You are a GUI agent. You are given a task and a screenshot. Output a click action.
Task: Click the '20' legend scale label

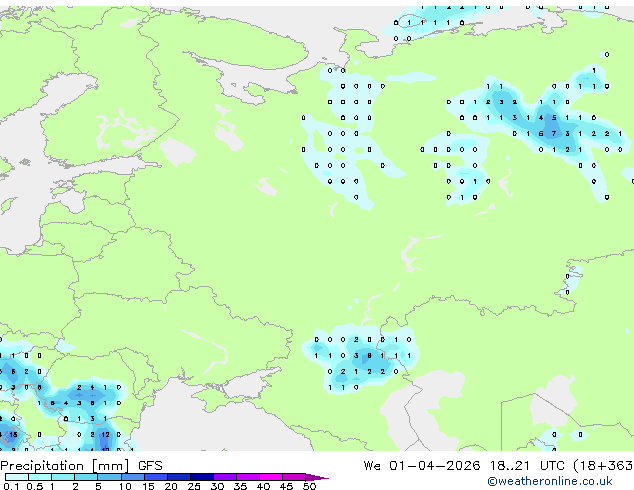pos(171,486)
